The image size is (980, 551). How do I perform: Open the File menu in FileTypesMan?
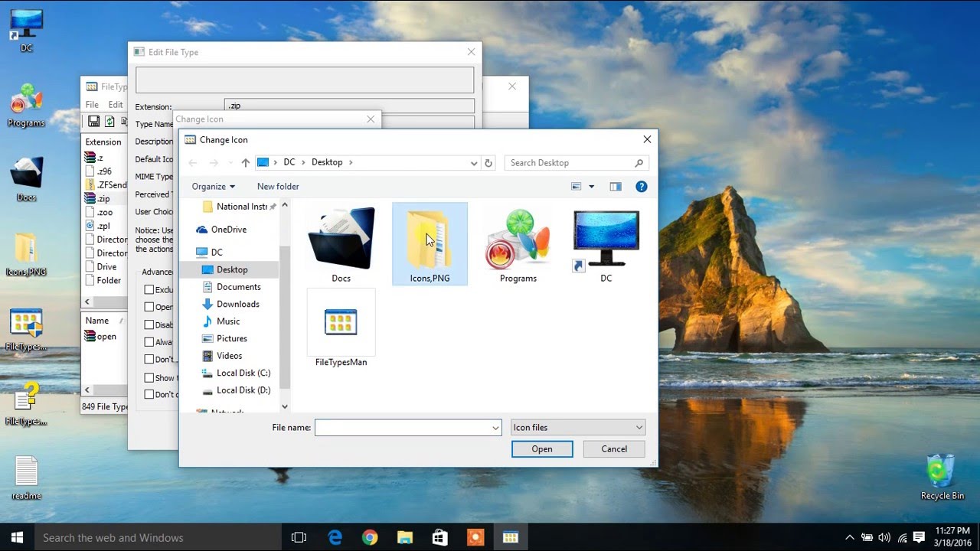(91, 104)
